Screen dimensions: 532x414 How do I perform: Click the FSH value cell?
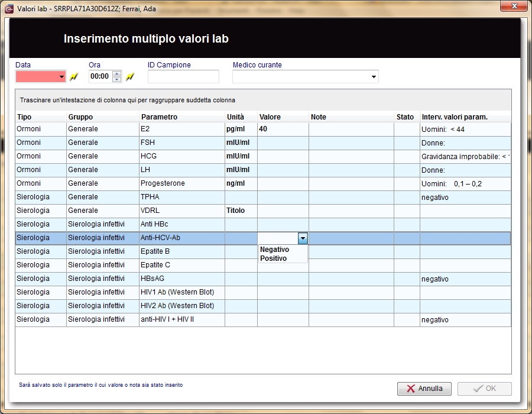[x=283, y=143]
